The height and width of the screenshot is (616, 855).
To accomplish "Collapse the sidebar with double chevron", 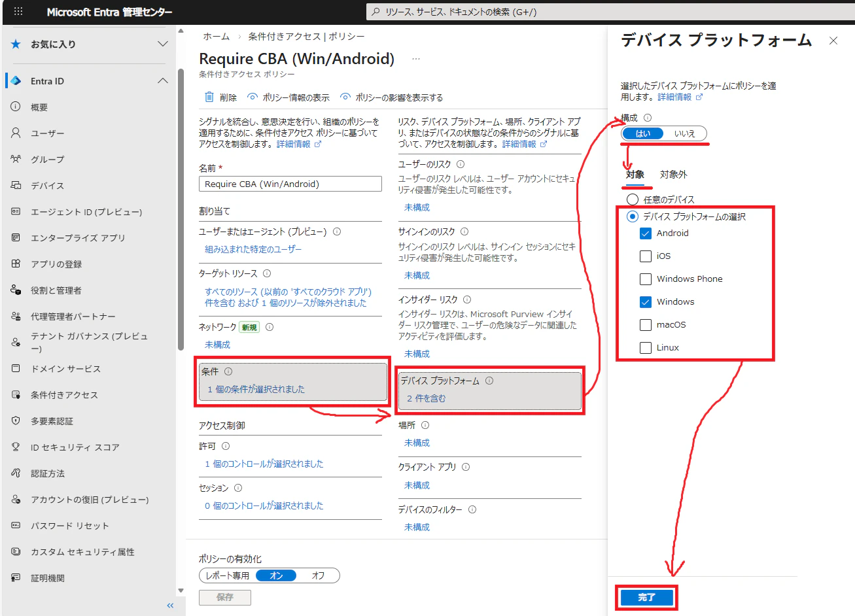I will pos(170,606).
